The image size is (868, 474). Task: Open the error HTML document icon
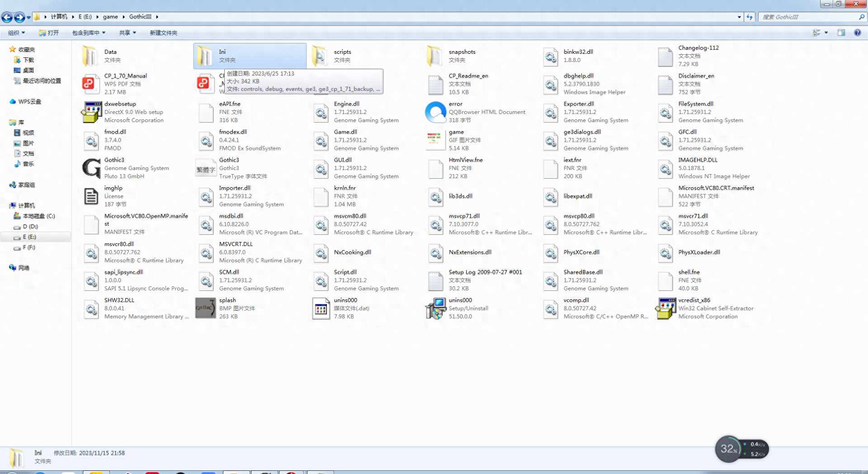436,112
